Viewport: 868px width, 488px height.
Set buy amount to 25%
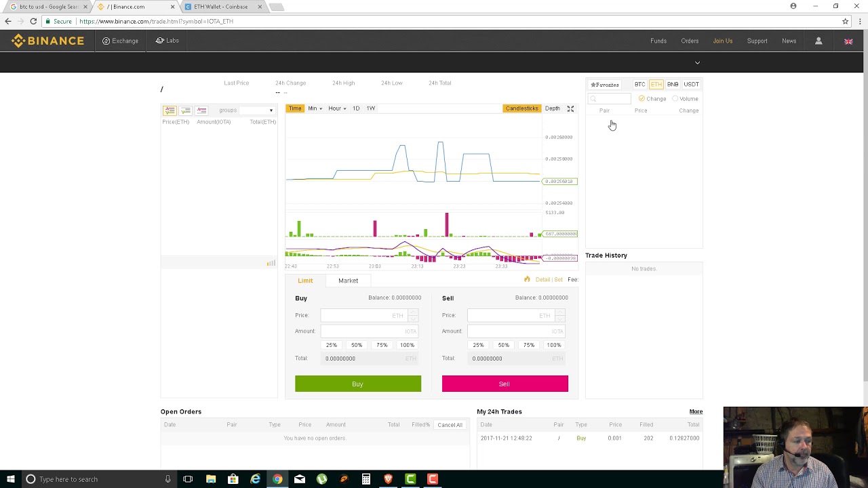pyautogui.click(x=331, y=345)
